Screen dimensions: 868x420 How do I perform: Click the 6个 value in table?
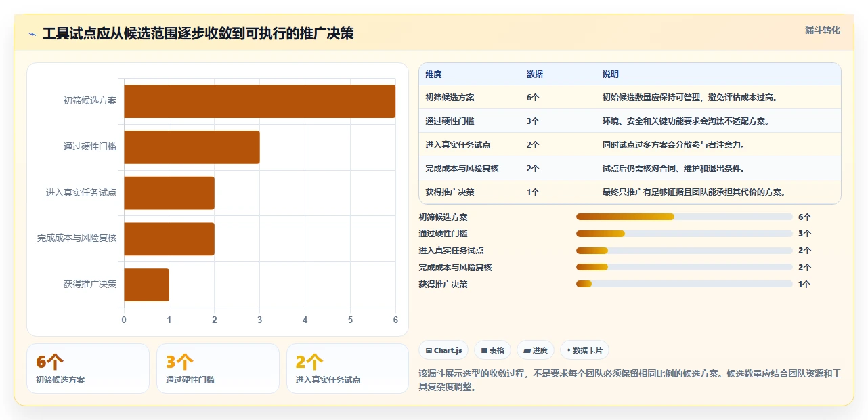pyautogui.click(x=533, y=98)
